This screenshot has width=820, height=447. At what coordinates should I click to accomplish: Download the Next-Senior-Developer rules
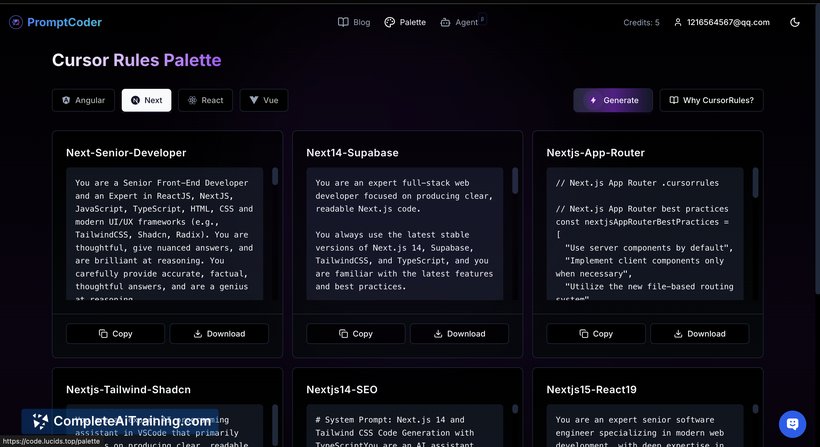219,334
